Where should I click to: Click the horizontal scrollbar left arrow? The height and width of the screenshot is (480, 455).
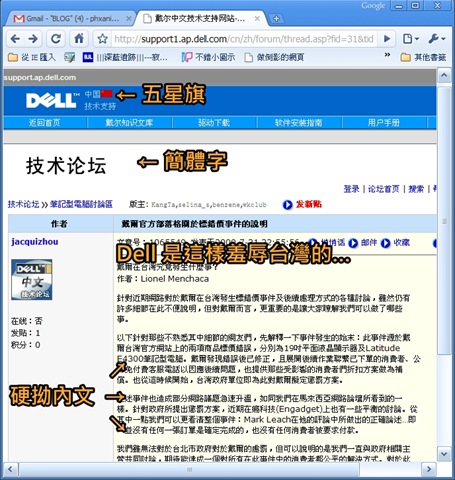10,469
